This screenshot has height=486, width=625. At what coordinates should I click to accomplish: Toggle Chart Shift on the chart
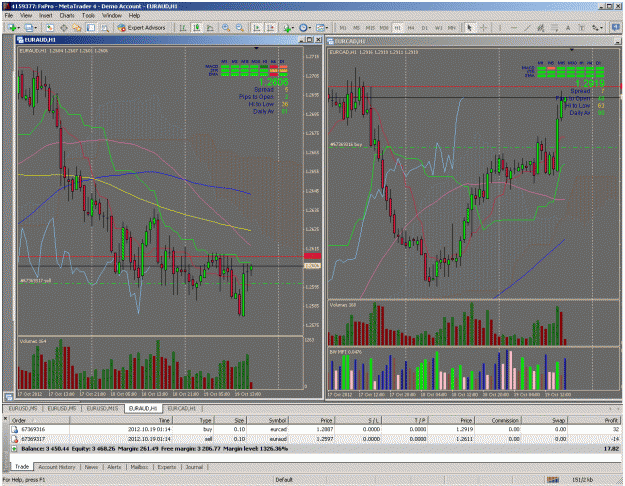point(271,28)
